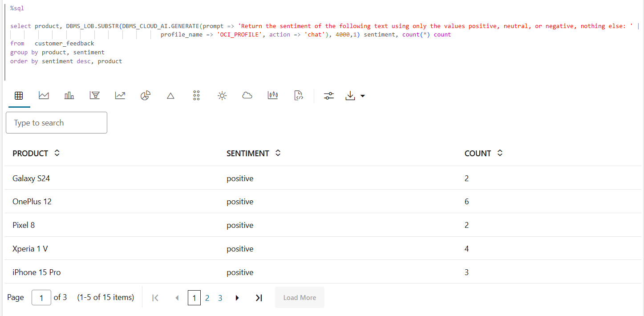Sort by the COUNT column
Image resolution: width=644 pixels, height=316 pixels.
[500, 153]
